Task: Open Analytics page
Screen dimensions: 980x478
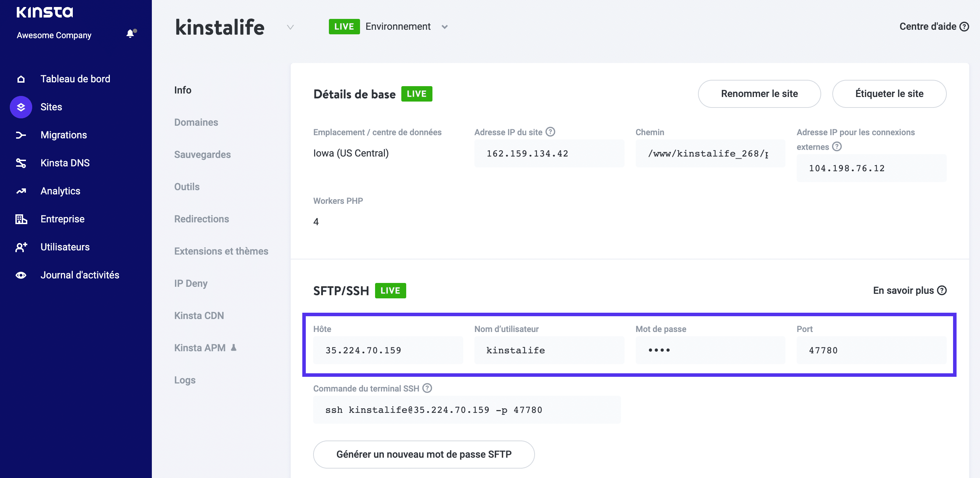Action: pyautogui.click(x=61, y=191)
